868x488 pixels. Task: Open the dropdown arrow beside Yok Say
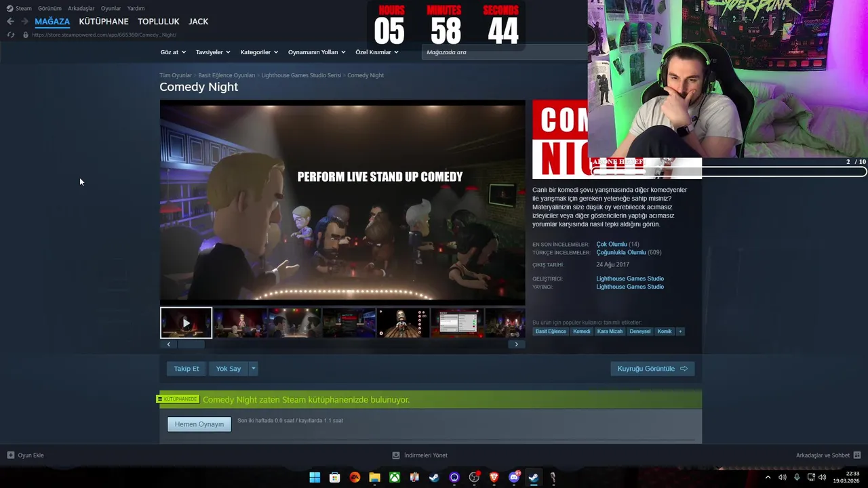click(x=254, y=369)
